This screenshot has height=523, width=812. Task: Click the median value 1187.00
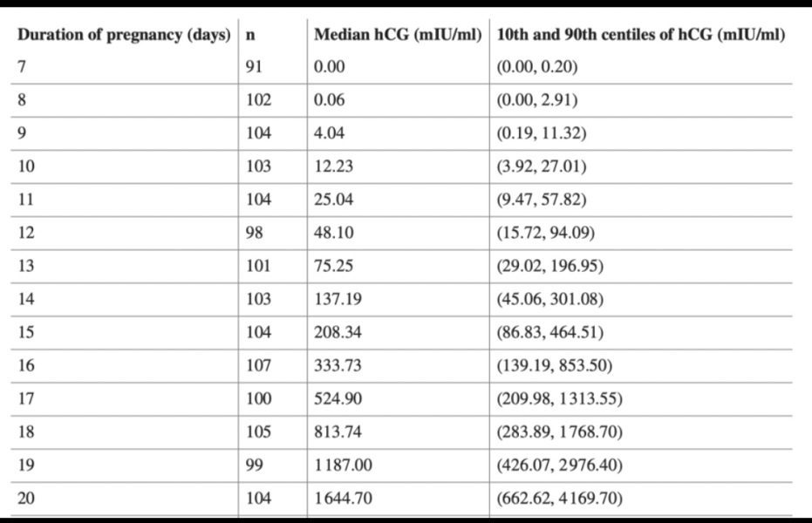(x=344, y=465)
